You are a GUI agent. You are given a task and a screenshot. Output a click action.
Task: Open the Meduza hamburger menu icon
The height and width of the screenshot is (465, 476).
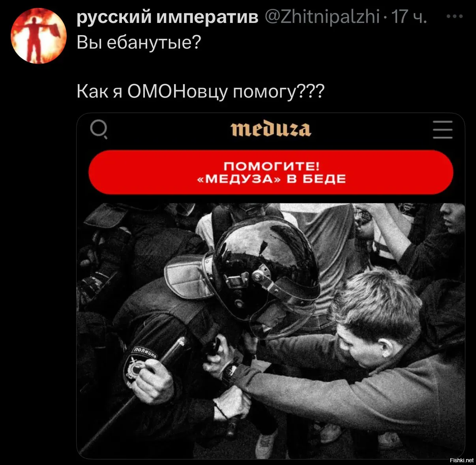click(x=442, y=130)
